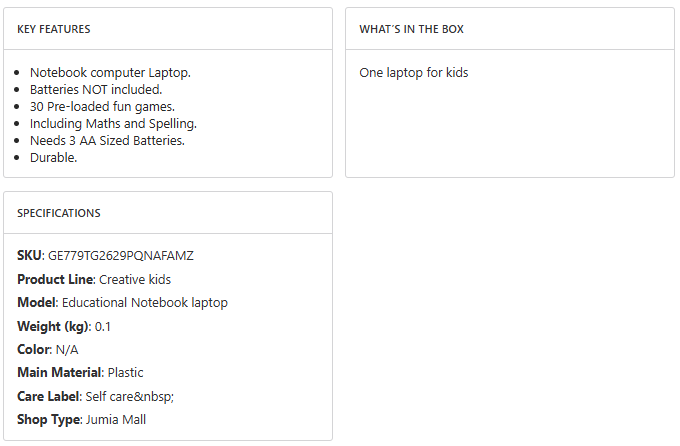Click the bold "SKU" label

tap(30, 257)
